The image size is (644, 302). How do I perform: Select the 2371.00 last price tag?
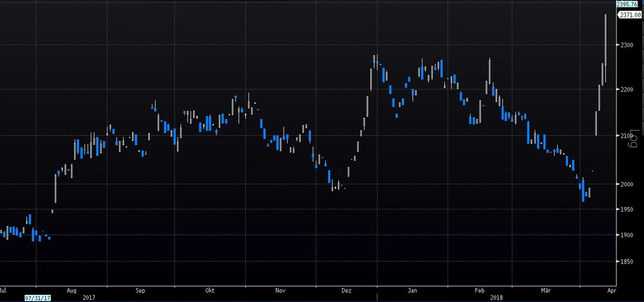coord(630,15)
